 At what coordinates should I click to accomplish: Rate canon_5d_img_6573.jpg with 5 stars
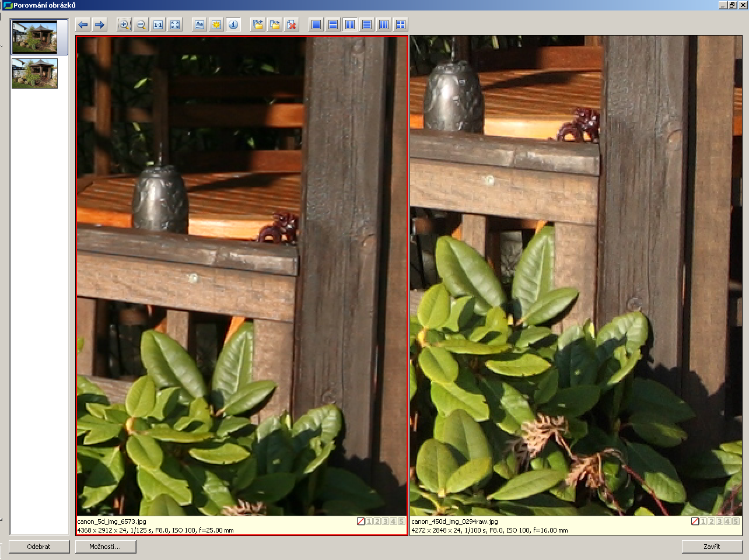[x=401, y=521]
